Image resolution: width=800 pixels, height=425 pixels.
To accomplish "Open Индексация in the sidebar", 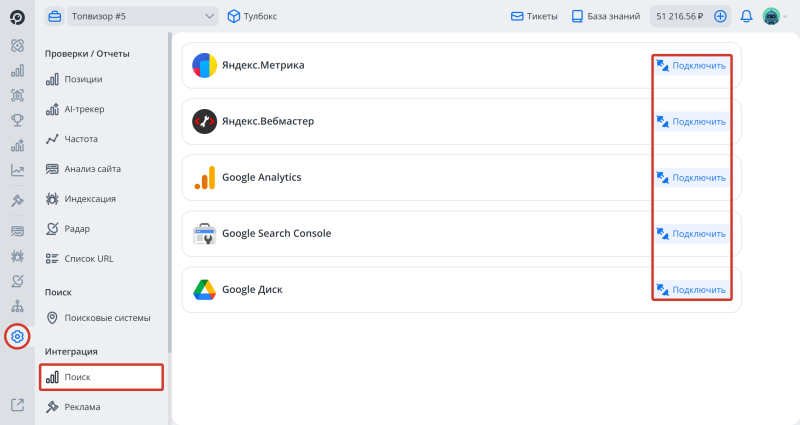I will [102, 199].
